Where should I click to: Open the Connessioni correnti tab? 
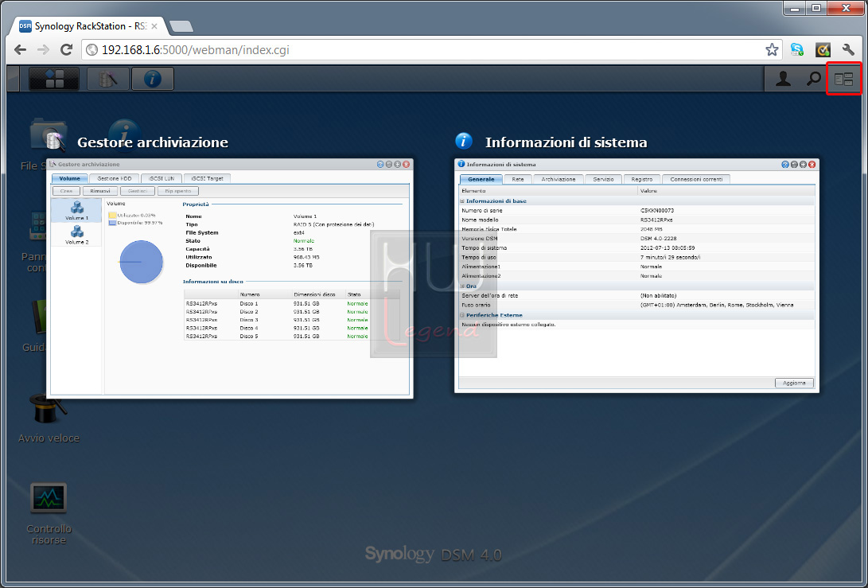(696, 179)
